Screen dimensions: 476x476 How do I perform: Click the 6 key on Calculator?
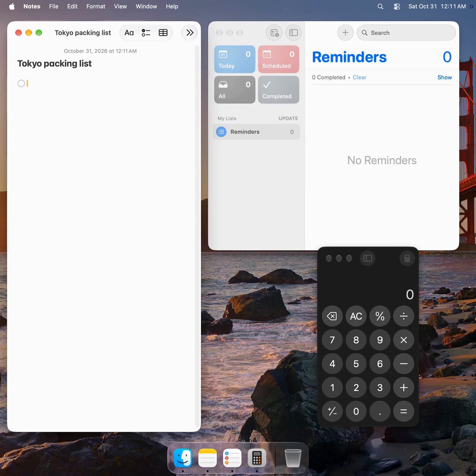click(x=380, y=364)
